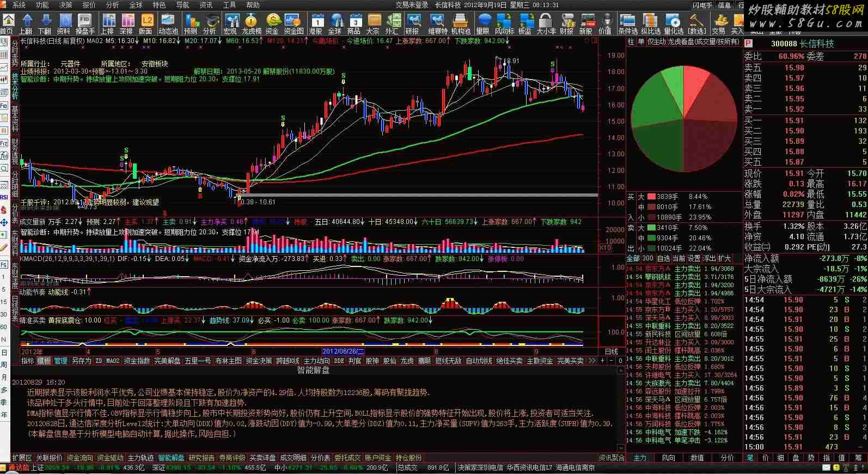This screenshot has height=474, width=868.
Task: Click the 技术分析 vertical sidebar tab
Action: click(15, 87)
